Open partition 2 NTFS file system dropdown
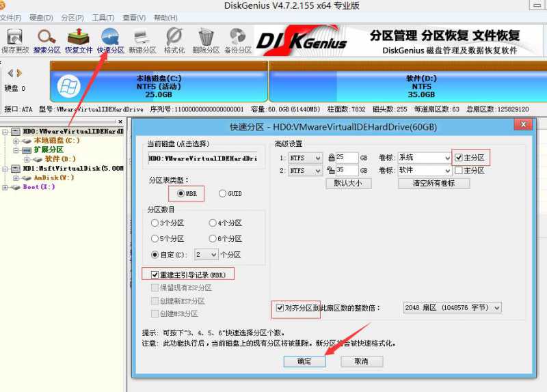Viewport: 547px width, 392px height. pos(305,171)
